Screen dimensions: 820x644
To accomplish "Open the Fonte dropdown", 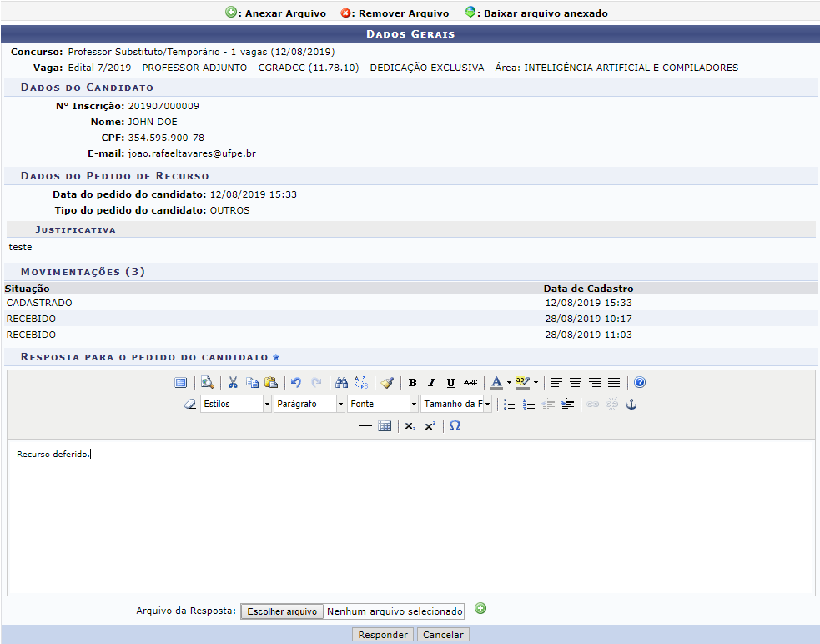I will [x=383, y=405].
